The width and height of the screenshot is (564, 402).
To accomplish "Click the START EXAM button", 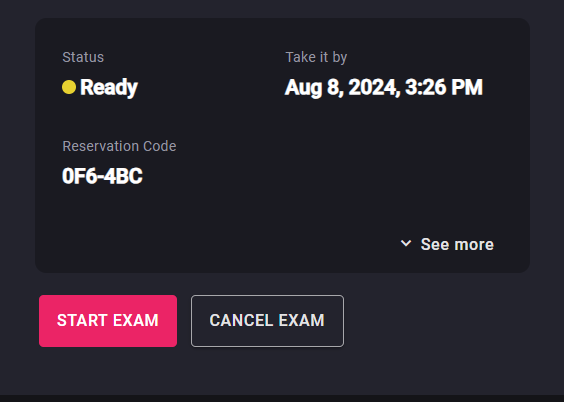I will pos(108,321).
